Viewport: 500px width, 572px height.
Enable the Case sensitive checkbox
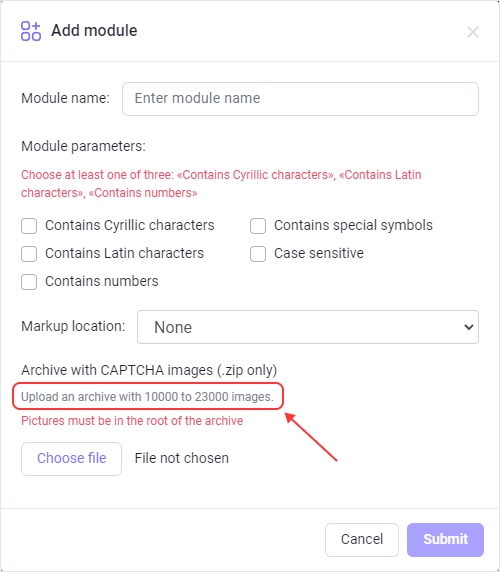pos(258,254)
